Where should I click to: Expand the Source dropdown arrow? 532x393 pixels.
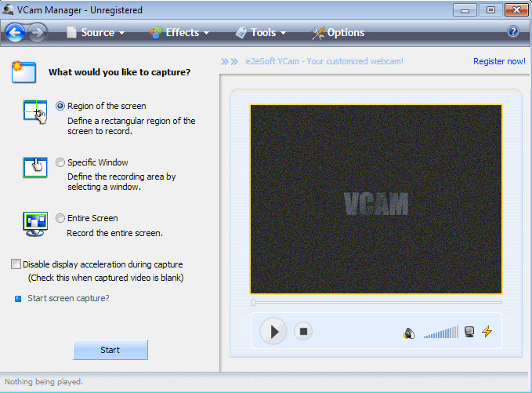point(121,33)
